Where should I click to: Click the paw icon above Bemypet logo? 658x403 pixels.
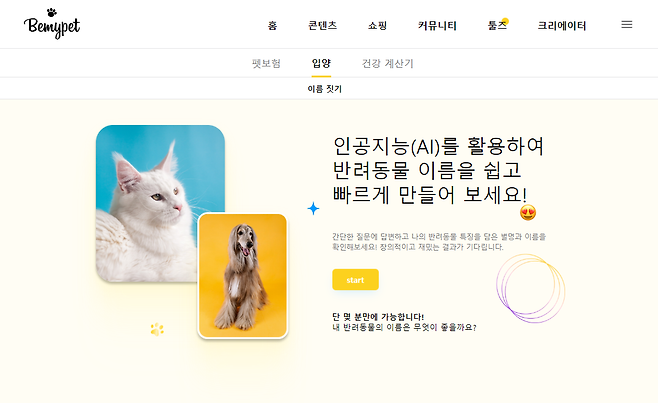coord(51,12)
